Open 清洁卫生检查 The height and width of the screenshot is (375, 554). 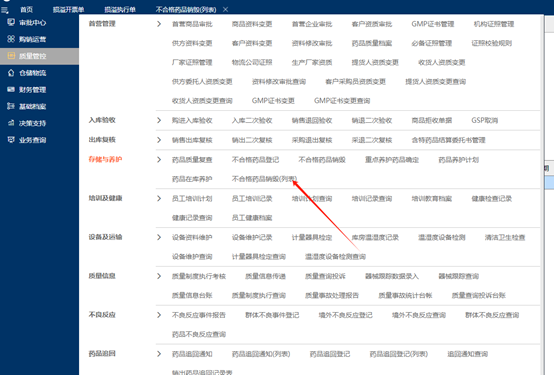pos(505,238)
